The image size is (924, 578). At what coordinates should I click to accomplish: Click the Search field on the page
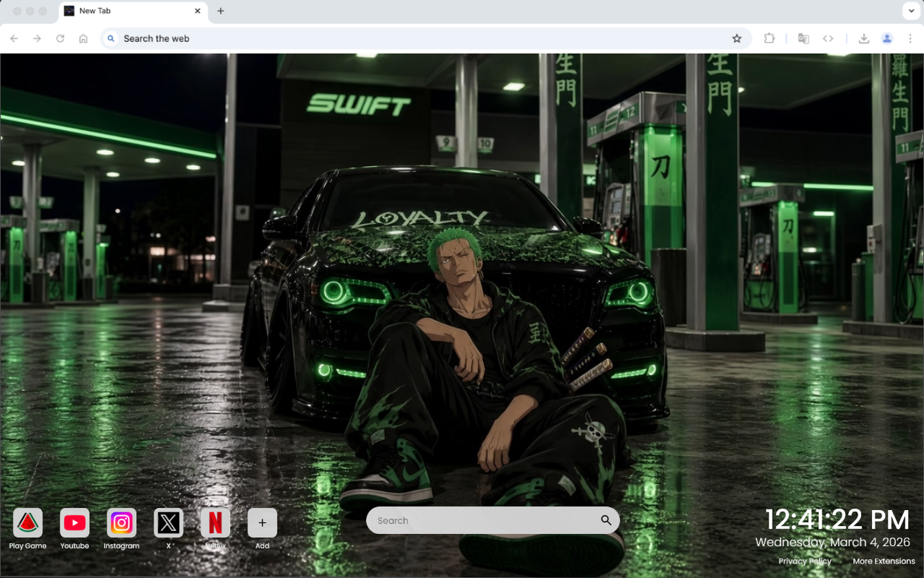pos(493,520)
